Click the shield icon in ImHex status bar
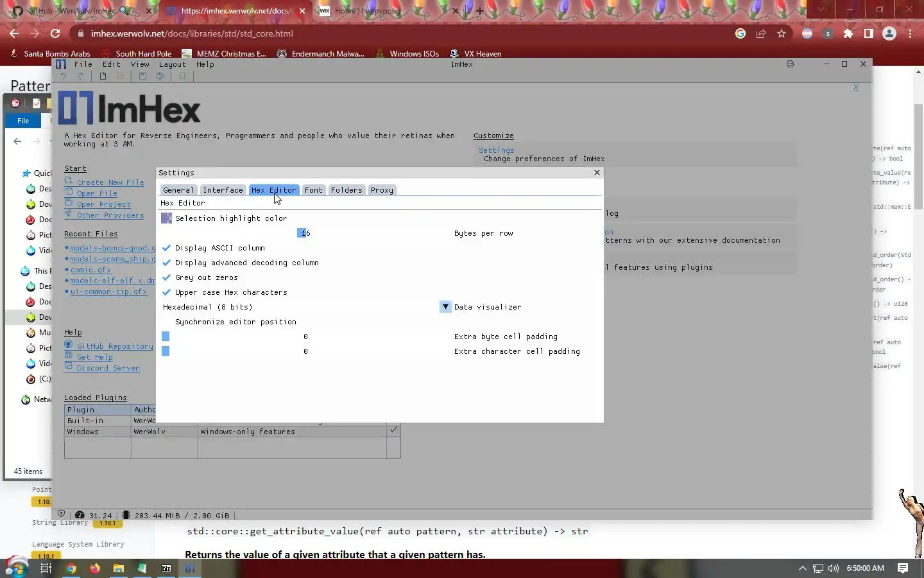This screenshot has width=924, height=578. click(61, 514)
